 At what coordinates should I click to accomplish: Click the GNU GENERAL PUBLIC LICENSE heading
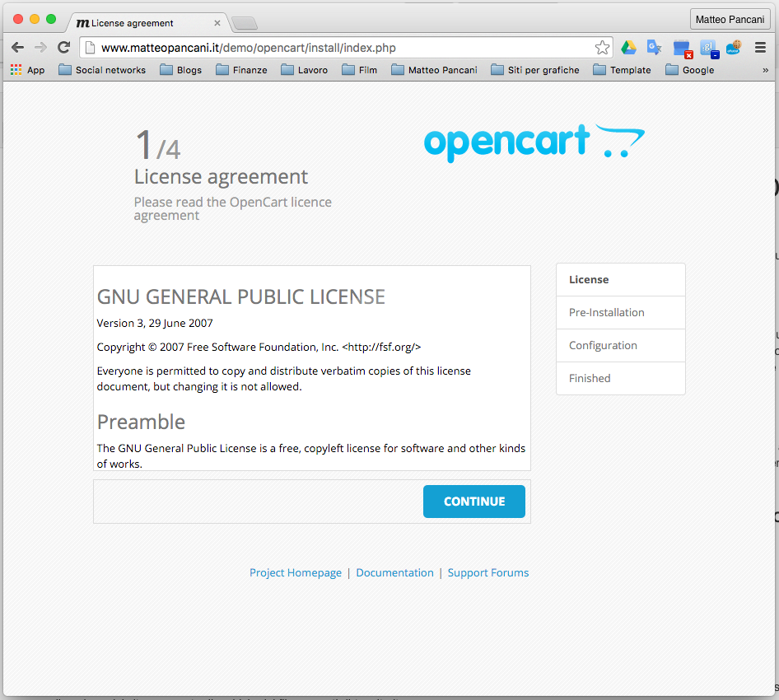241,297
